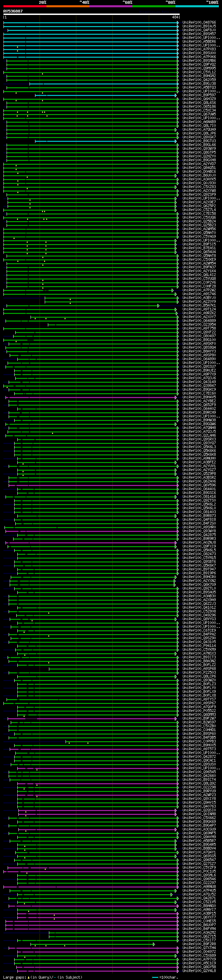
Task: Click the short green bar for UniRef100_B5A7K1
Action: (x=83, y=306)
